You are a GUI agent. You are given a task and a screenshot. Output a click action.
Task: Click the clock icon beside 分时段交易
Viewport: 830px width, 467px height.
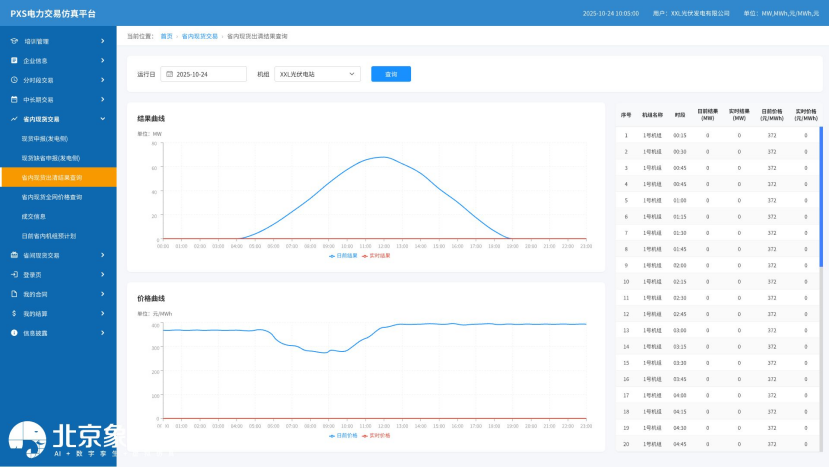click(x=14, y=80)
